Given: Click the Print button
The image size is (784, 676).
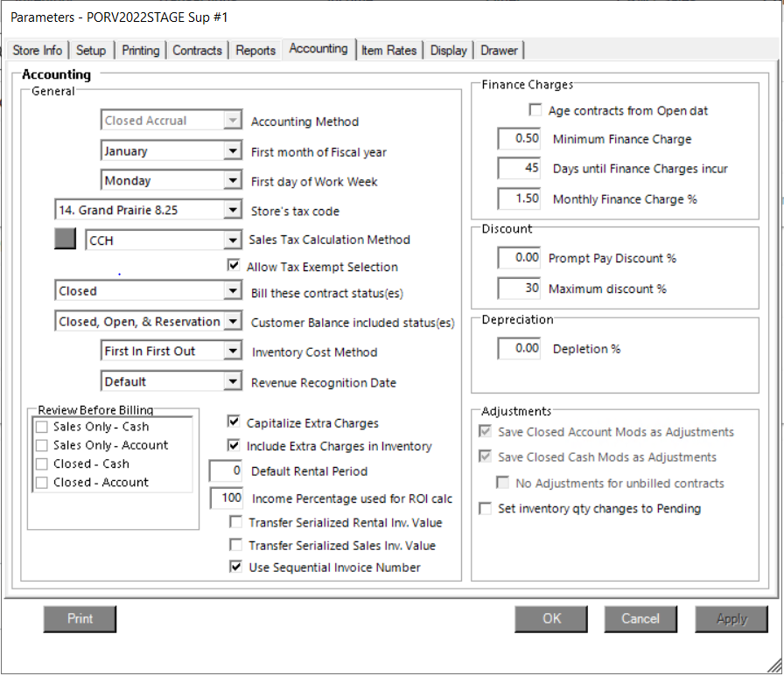Looking at the screenshot, I should click(80, 618).
